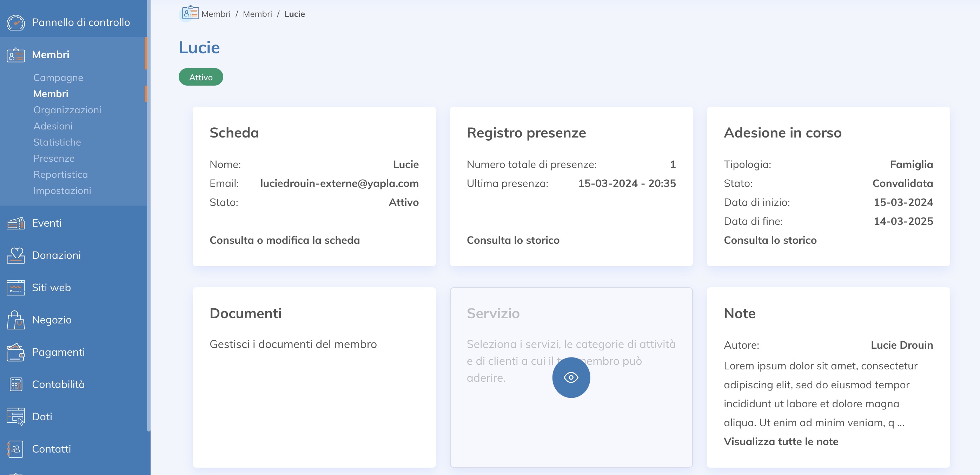The width and height of the screenshot is (980, 475).
Task: Click Visualizza tutte le note link
Action: [x=781, y=442]
